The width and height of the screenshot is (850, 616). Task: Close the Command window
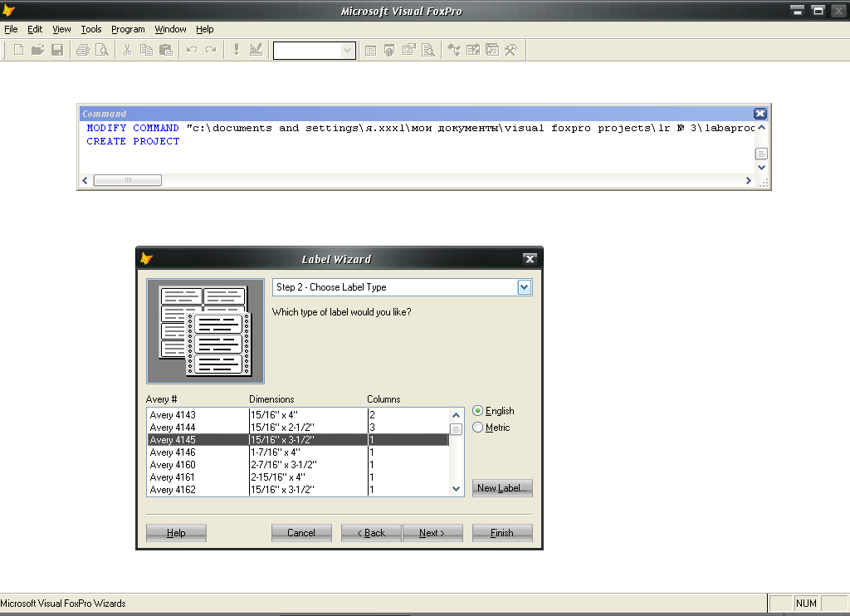pos(760,114)
